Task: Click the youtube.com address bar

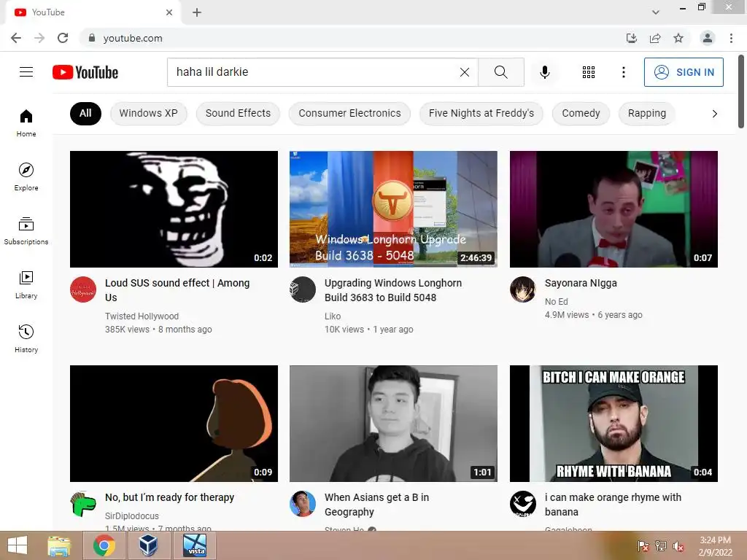Action: (352, 38)
